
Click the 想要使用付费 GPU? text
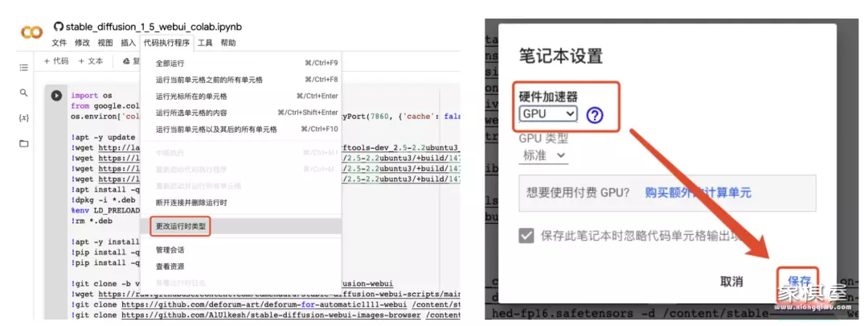click(x=579, y=193)
